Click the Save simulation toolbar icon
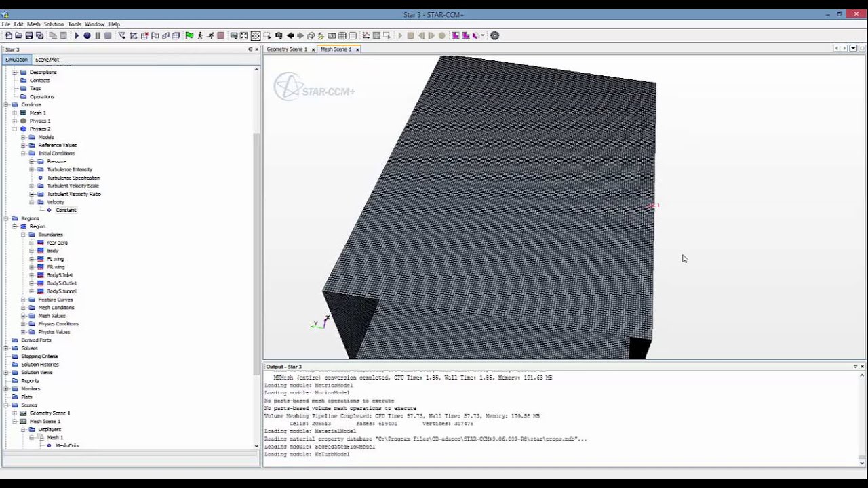 (x=29, y=35)
